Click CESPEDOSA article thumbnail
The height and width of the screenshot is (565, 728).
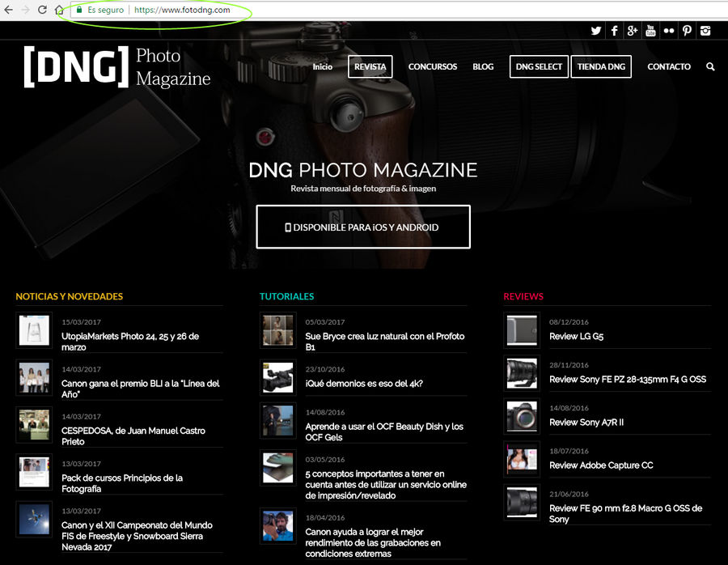pyautogui.click(x=34, y=425)
